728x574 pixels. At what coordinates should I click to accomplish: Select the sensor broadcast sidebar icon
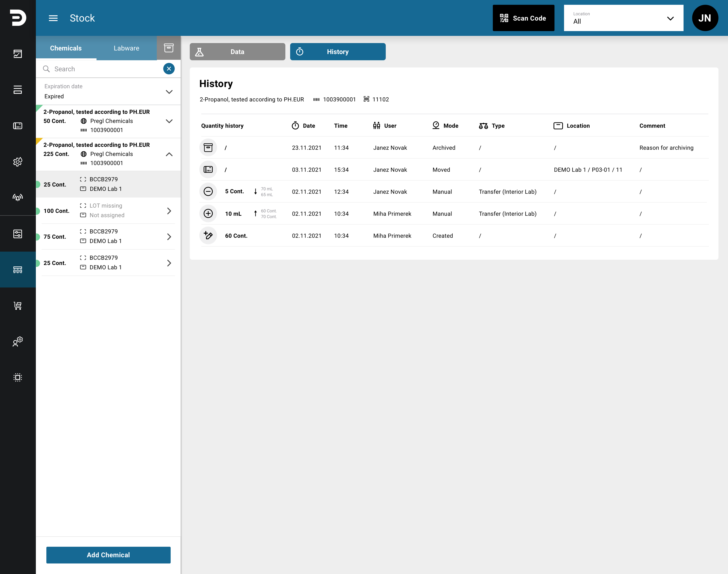click(x=18, y=197)
